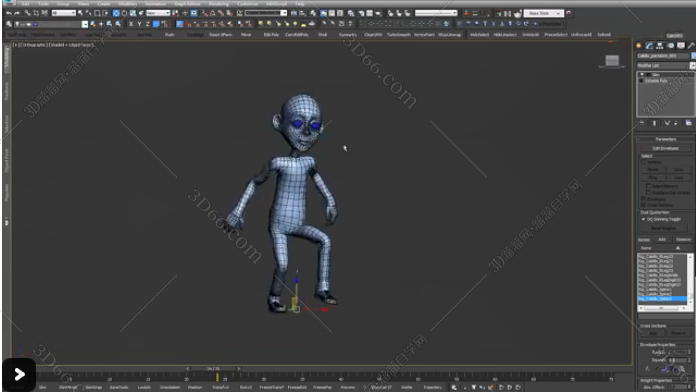Click the Undo arrow icon
Screen dimensions: 696x392
tap(9, 13)
